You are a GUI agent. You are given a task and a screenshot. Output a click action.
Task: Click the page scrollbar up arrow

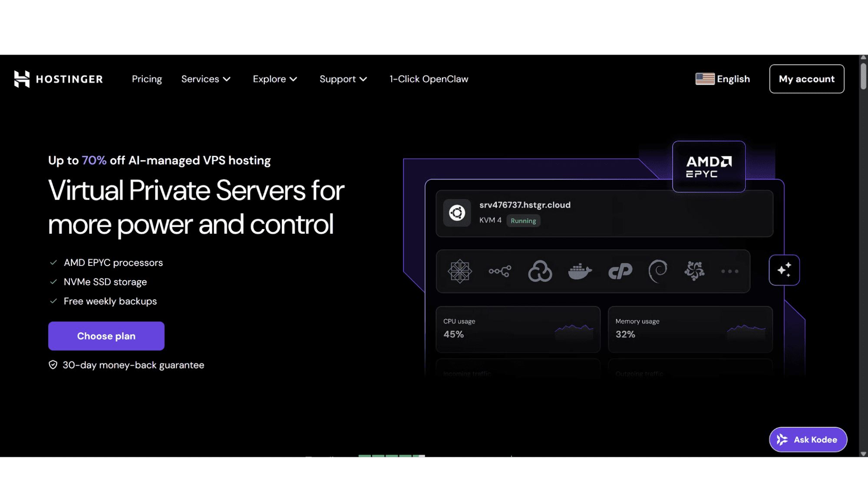pyautogui.click(x=863, y=57)
